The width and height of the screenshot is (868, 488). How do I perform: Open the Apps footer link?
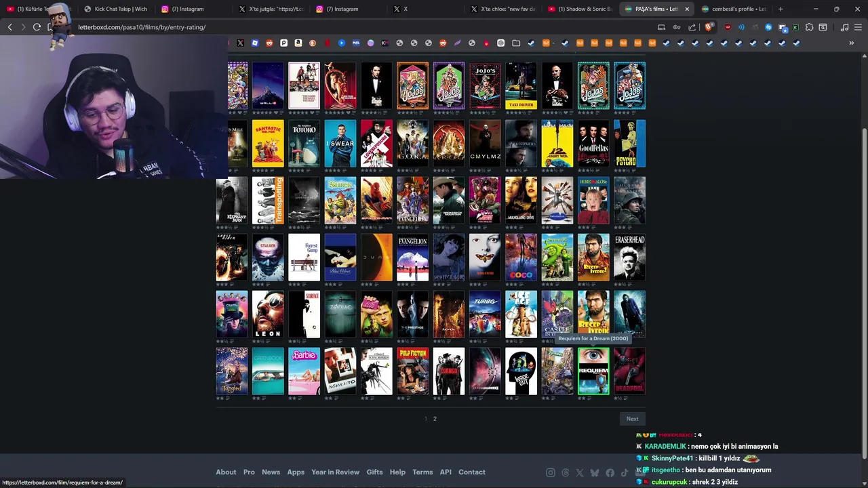click(296, 472)
